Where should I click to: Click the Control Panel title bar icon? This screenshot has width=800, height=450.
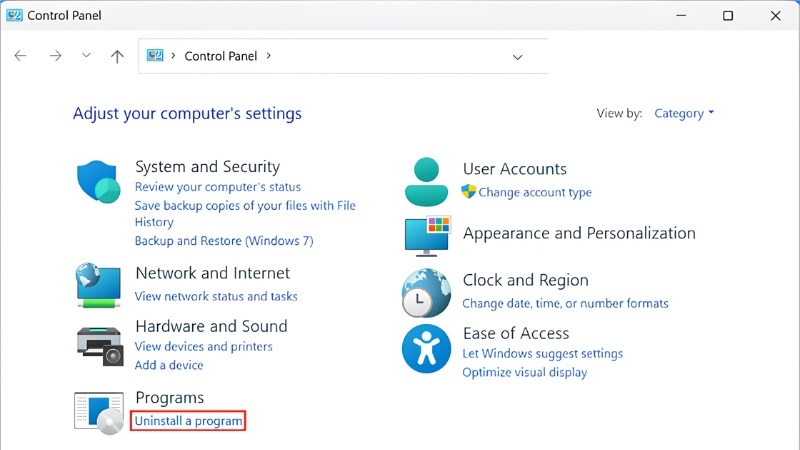[x=14, y=15]
